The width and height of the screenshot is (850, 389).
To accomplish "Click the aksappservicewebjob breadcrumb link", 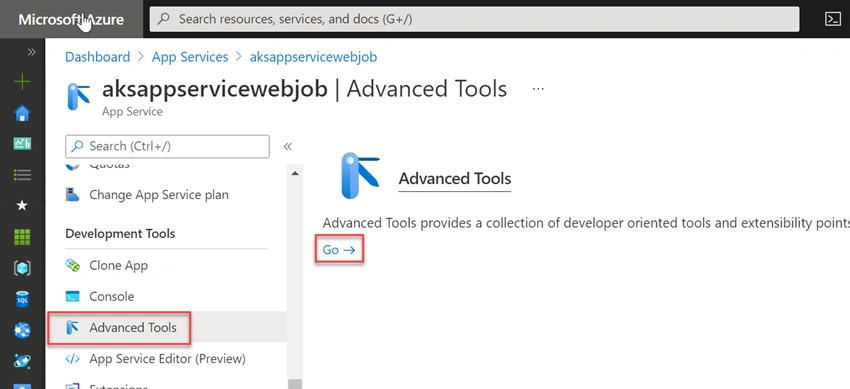I will pyautogui.click(x=313, y=57).
